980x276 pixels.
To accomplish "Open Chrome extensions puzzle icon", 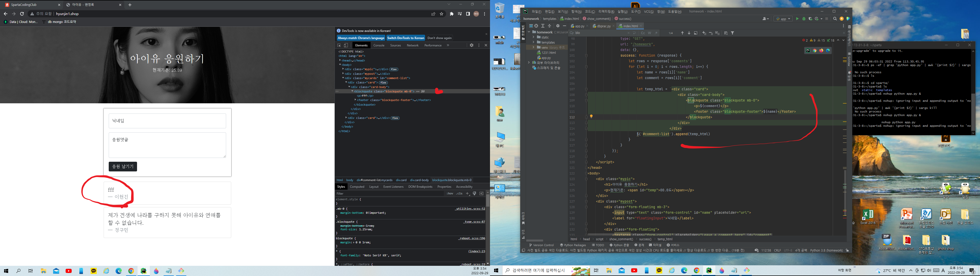I will [451, 14].
